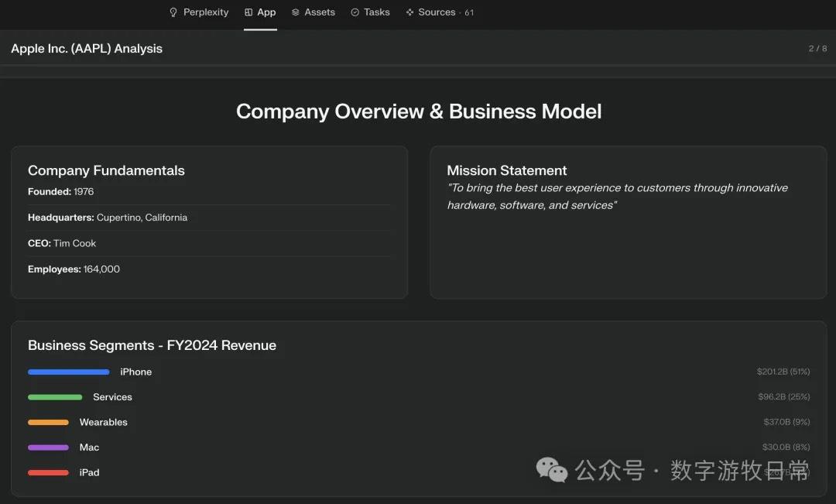
Task: Click the 2 / 8 page indicator
Action: [817, 49]
